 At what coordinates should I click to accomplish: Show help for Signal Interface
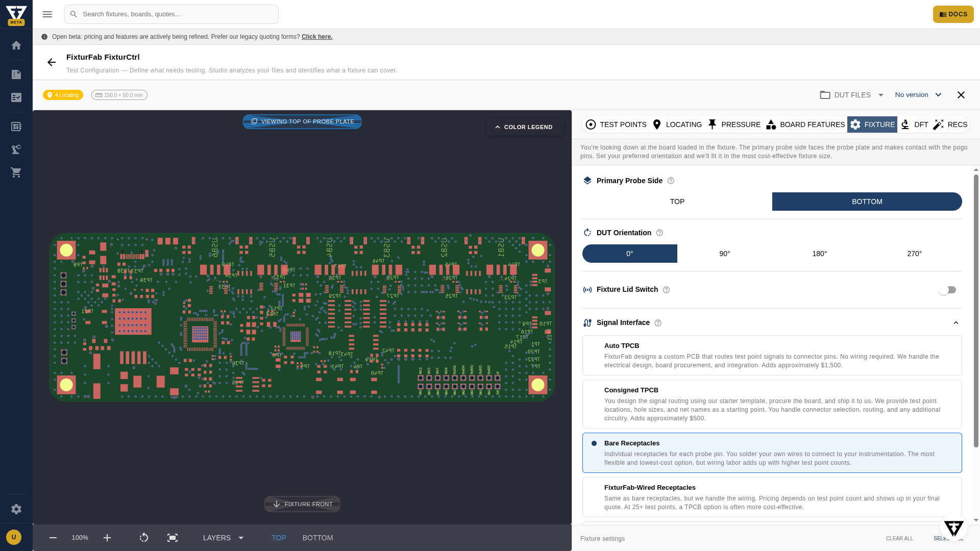click(658, 323)
